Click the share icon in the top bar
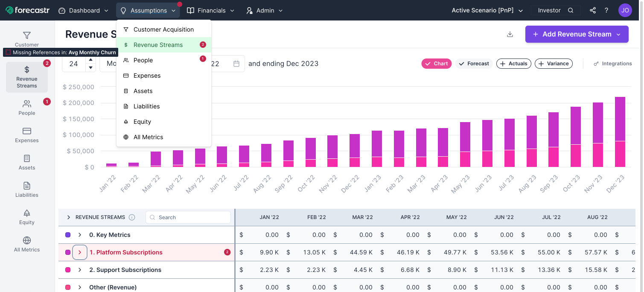The height and width of the screenshot is (292, 644). point(593,10)
